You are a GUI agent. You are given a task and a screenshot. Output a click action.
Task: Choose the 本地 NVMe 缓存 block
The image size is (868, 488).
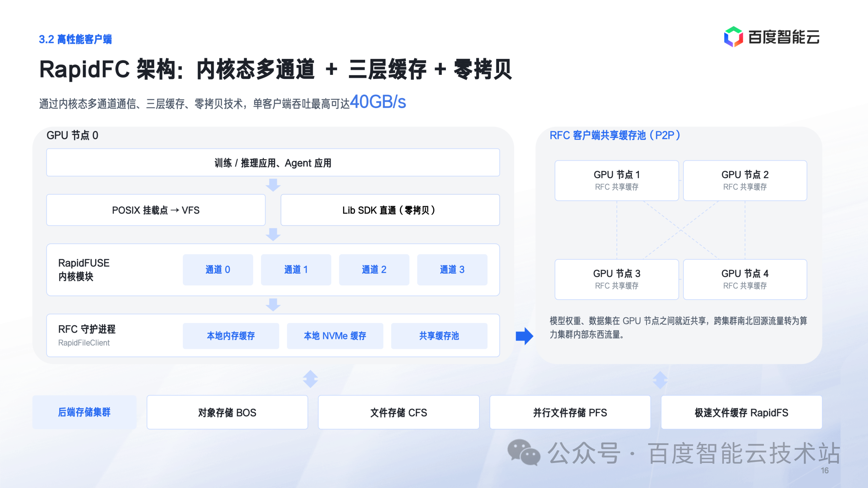[x=335, y=336]
